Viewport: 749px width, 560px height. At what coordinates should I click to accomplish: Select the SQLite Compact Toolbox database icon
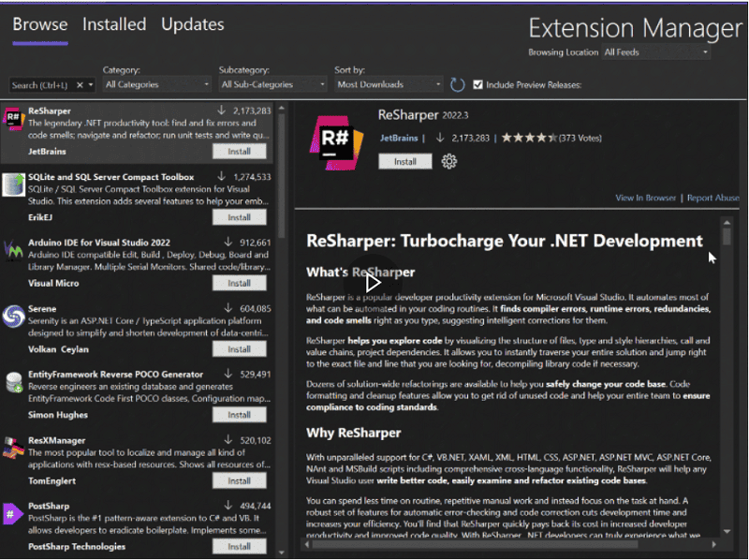[x=13, y=184]
